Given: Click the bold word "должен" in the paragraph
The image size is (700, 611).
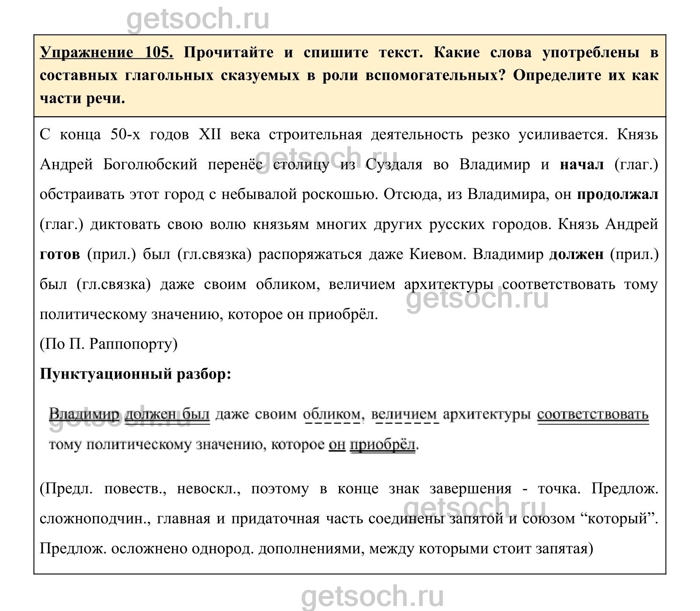Looking at the screenshot, I should 576,255.
